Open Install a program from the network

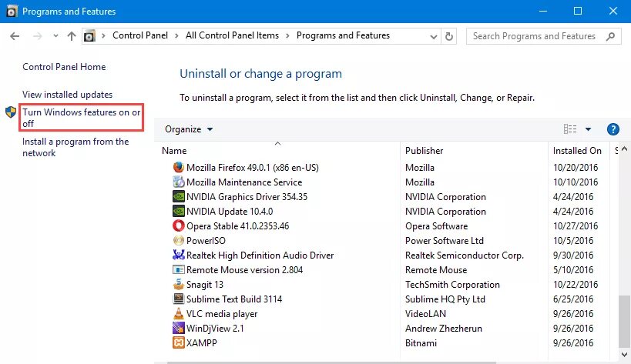(76, 147)
